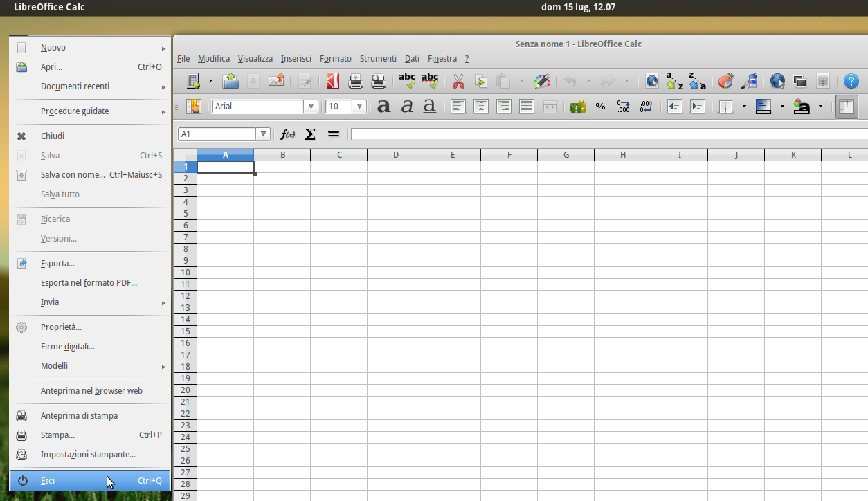Expand the Documenti recenti submenu
This screenshot has height=501, width=868.
[x=90, y=86]
